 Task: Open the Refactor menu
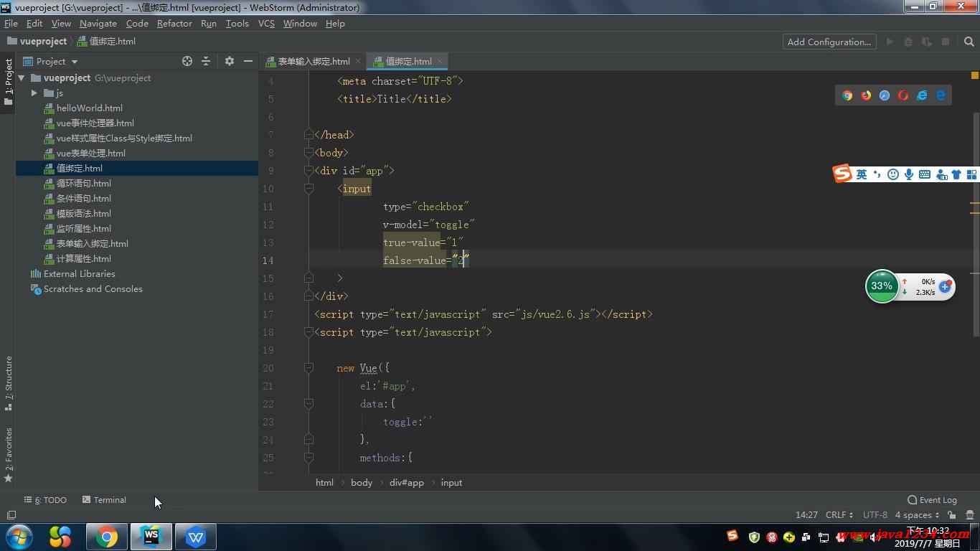(174, 23)
